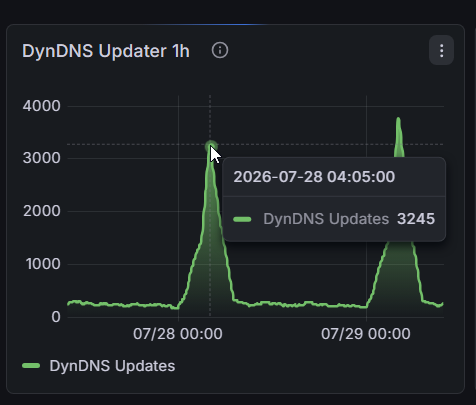This screenshot has height=405, width=476.
Task: Click the 1000 y-axis label
Action: click(x=43, y=264)
